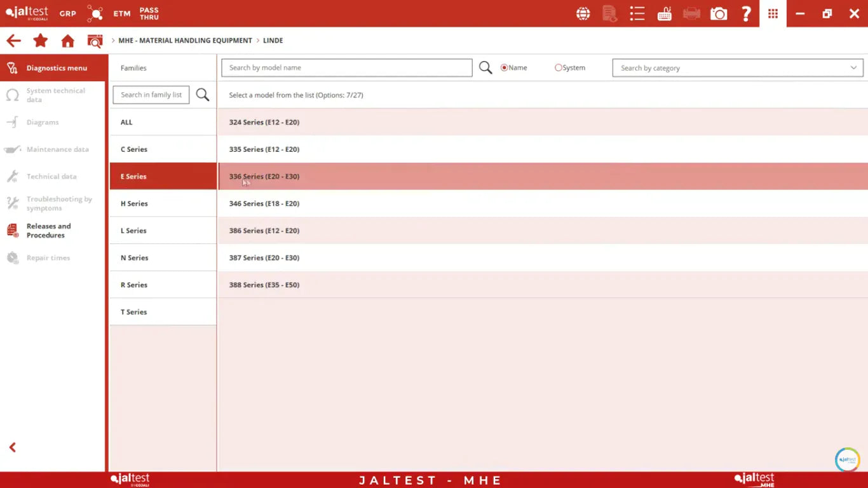Open favorites star icon
This screenshot has width=868, height=488.
[41, 41]
